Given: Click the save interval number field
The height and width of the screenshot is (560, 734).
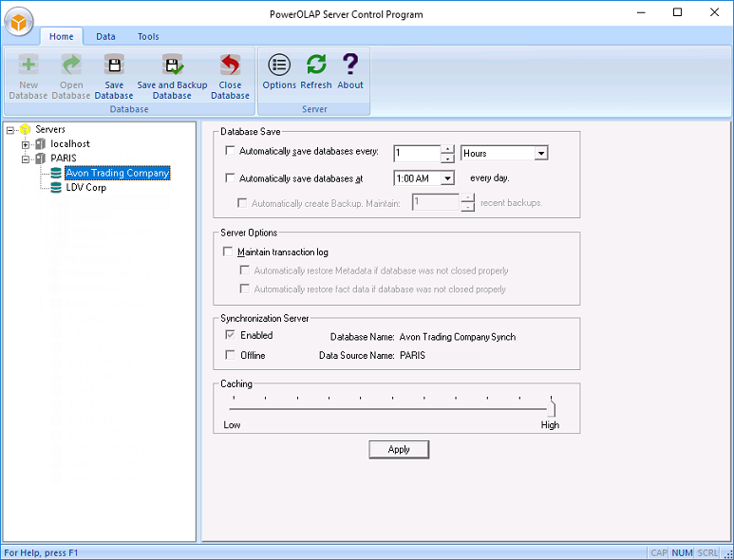Looking at the screenshot, I should pos(417,153).
